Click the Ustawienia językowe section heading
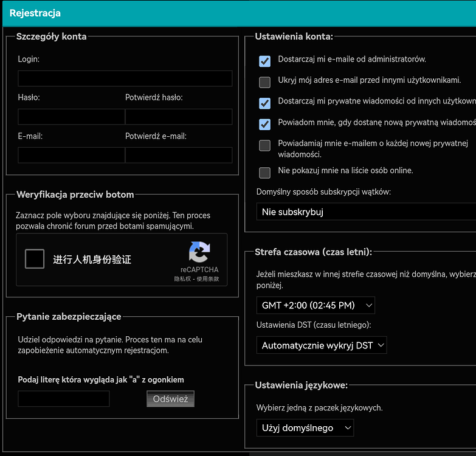This screenshot has height=456, width=476. pyautogui.click(x=301, y=385)
